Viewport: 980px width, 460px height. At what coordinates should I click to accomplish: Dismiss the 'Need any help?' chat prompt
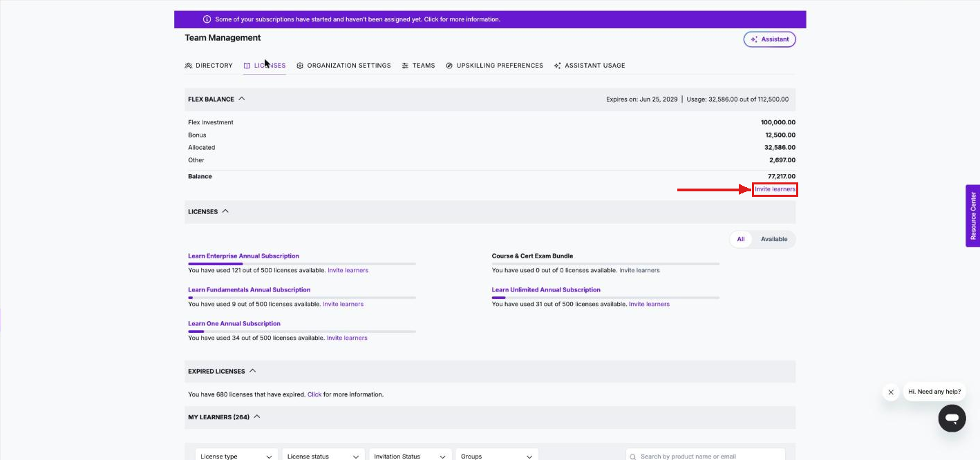(891, 392)
